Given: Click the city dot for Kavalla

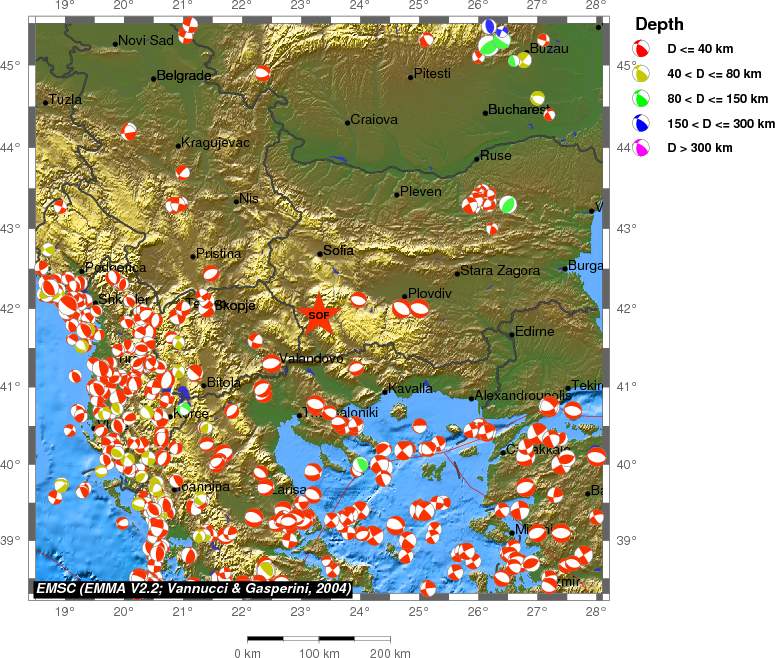Looking at the screenshot, I should click(x=385, y=392).
